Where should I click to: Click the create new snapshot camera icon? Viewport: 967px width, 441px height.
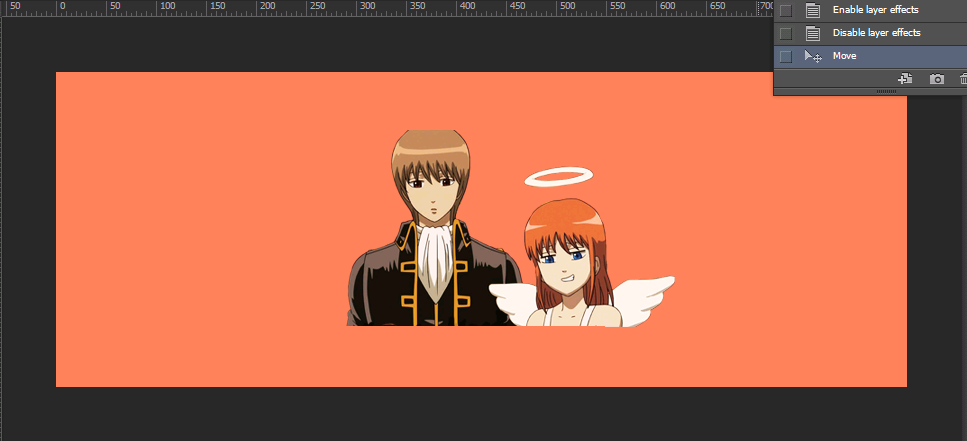pyautogui.click(x=936, y=78)
